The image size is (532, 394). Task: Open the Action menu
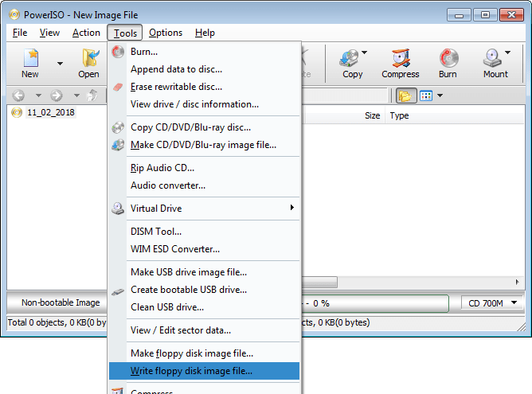(86, 33)
